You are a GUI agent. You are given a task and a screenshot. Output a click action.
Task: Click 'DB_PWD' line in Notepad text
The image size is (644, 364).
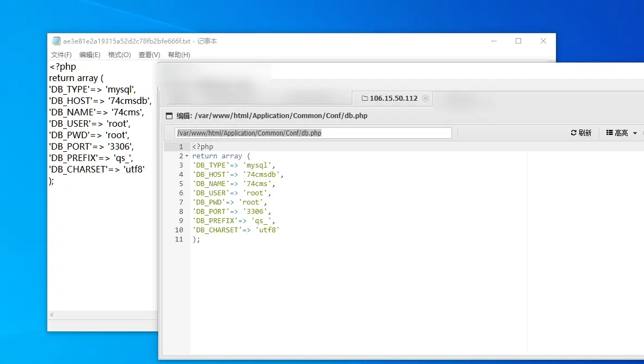click(x=89, y=135)
